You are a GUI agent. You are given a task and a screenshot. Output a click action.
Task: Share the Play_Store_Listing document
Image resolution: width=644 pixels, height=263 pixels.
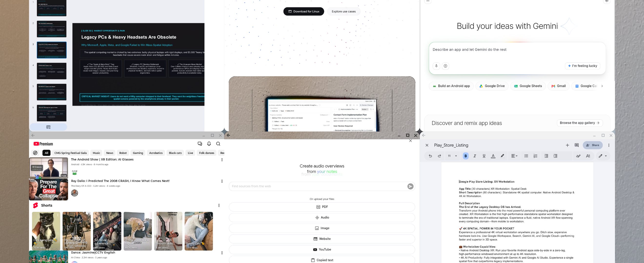tap(593, 145)
